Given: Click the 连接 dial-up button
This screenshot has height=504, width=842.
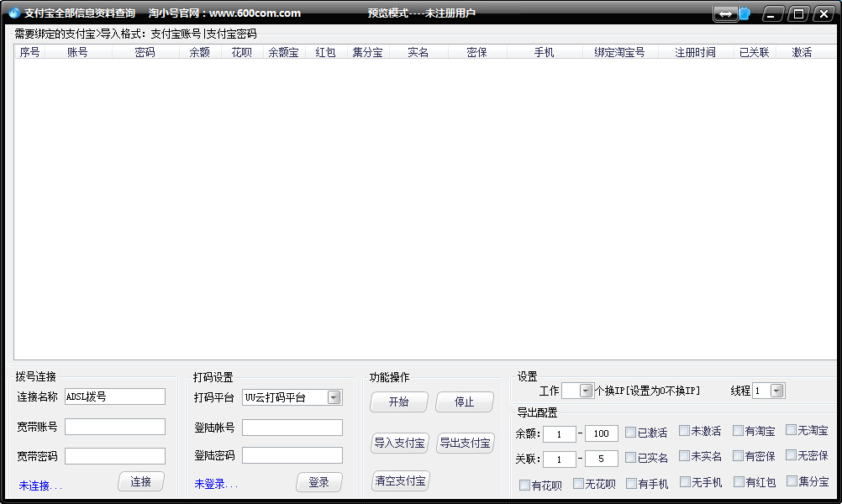Looking at the screenshot, I should point(140,482).
